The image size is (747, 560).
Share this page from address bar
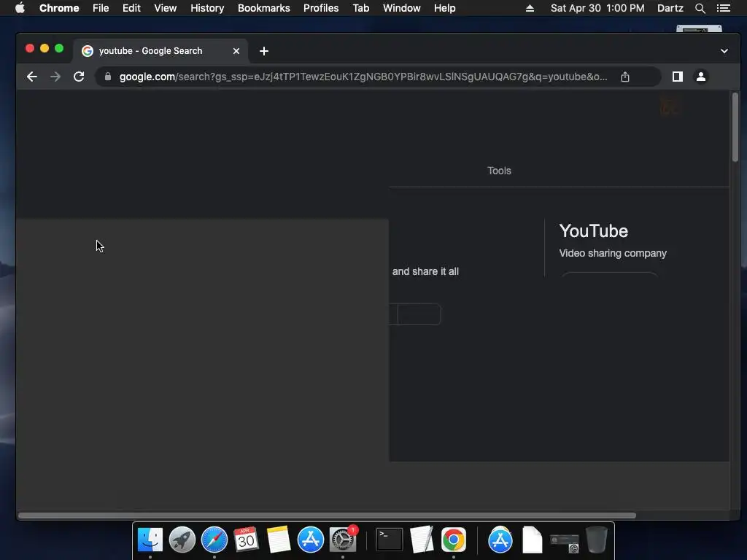[x=625, y=77]
